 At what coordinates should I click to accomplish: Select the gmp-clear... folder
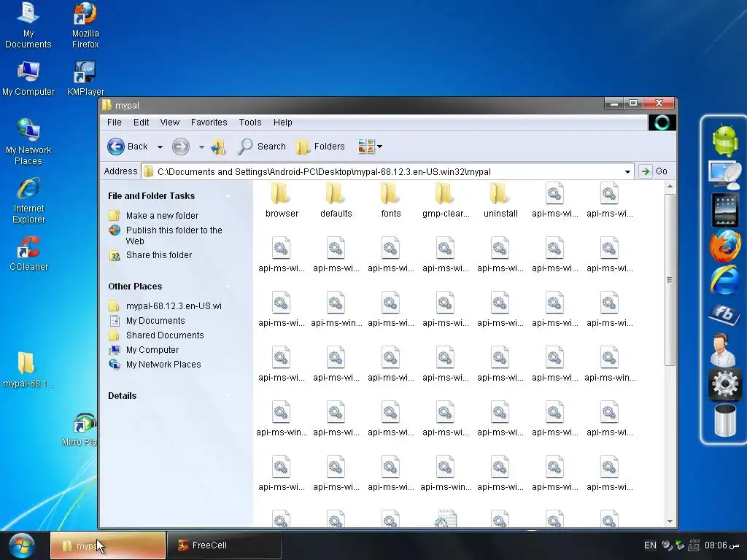446,200
